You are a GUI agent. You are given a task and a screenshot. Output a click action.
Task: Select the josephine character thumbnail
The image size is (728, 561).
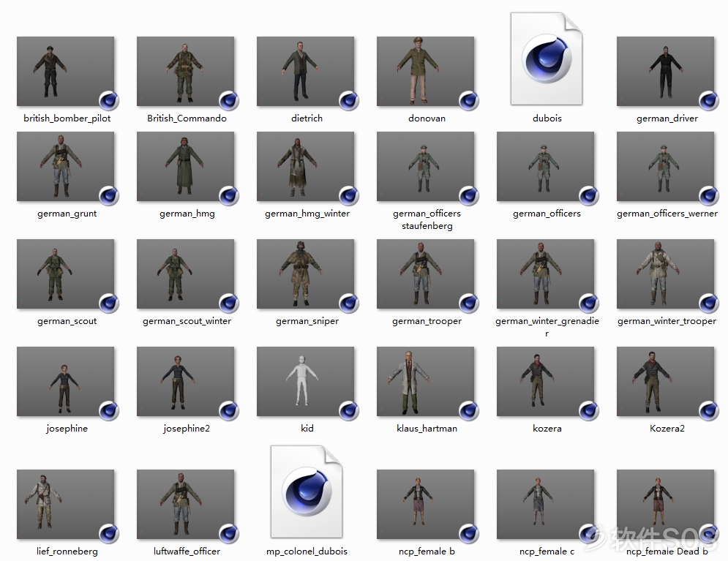pos(65,381)
